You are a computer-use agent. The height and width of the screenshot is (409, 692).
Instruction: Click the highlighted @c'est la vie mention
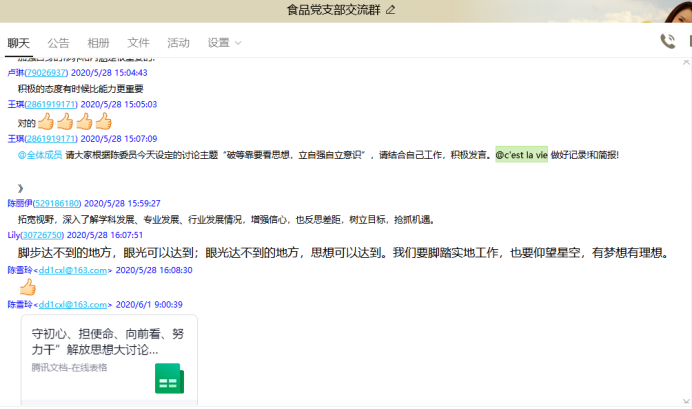[x=521, y=155]
